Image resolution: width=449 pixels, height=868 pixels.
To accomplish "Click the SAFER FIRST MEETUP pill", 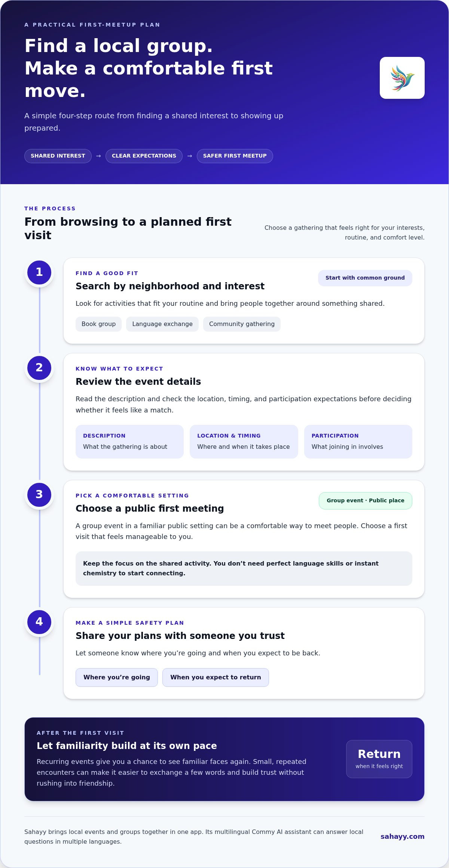I will (235, 156).
